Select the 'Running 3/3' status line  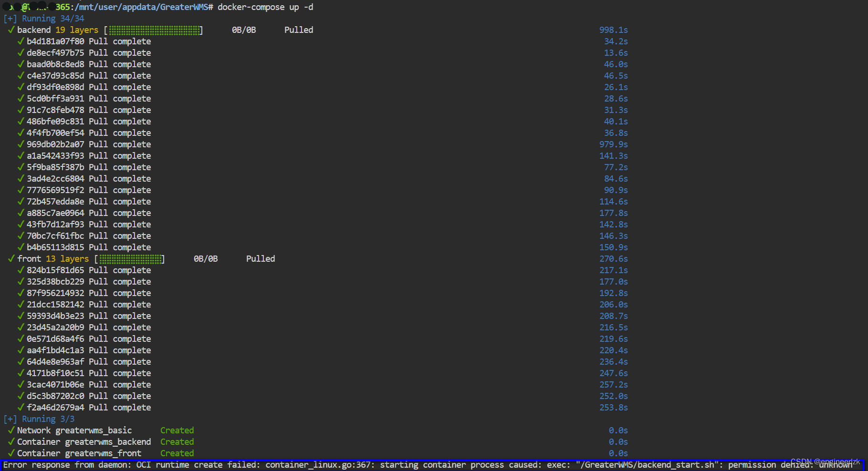(x=39, y=419)
